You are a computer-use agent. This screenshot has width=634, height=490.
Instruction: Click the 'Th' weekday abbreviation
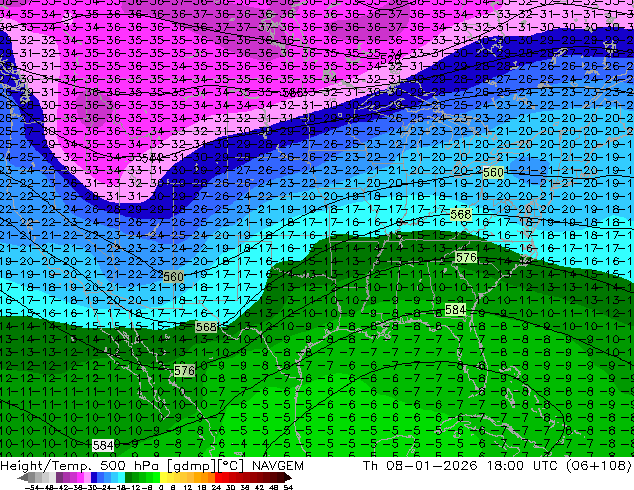370,465
